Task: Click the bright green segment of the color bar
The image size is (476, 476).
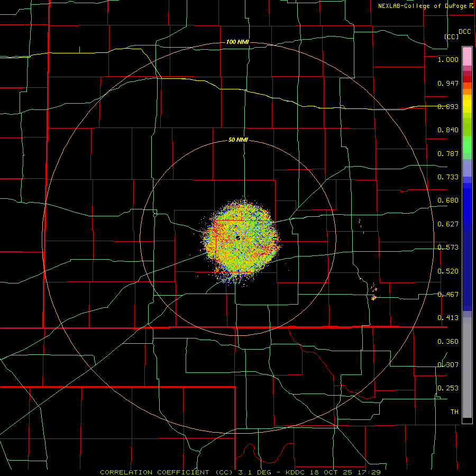Action: click(467, 144)
